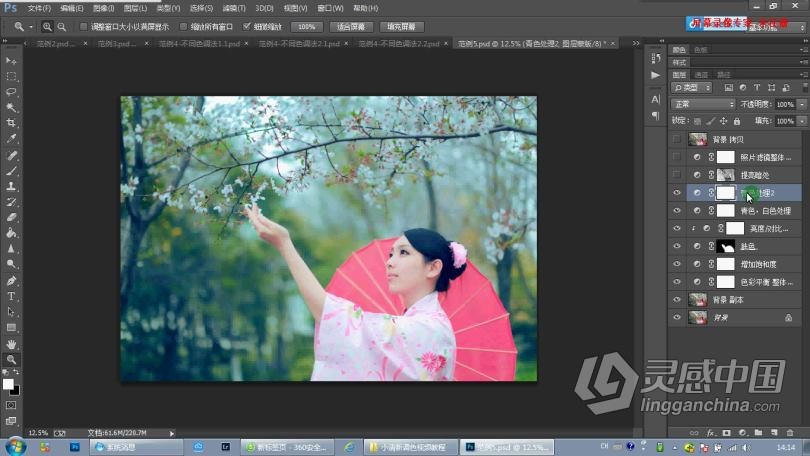810x456 pixels.
Task: Select the Eyedropper tool
Action: [11, 138]
